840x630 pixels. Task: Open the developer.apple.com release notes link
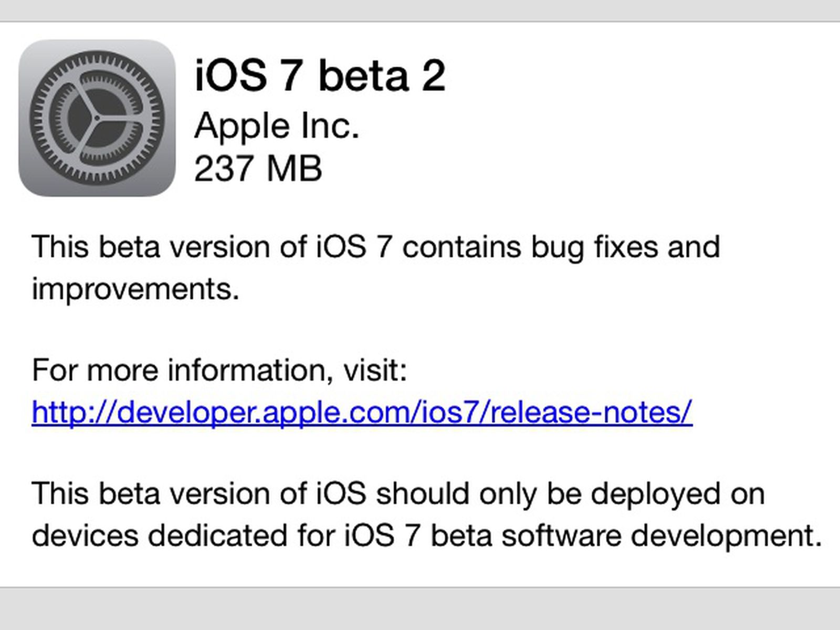coord(362,412)
